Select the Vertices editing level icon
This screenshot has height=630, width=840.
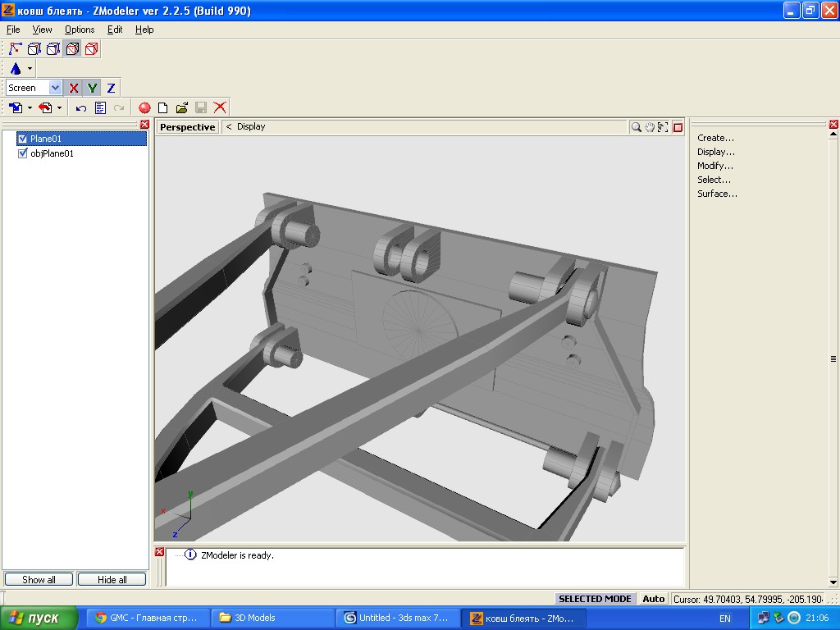[x=15, y=49]
